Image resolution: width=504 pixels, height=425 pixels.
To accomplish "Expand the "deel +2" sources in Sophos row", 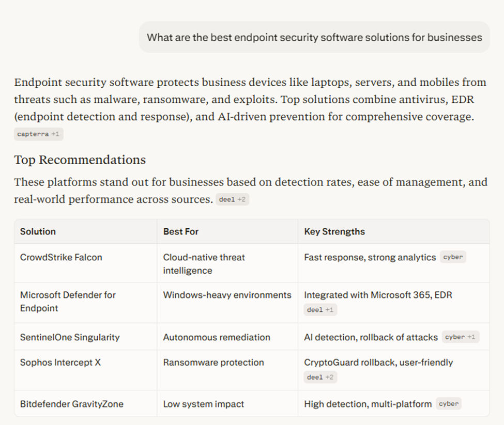I will click(321, 377).
